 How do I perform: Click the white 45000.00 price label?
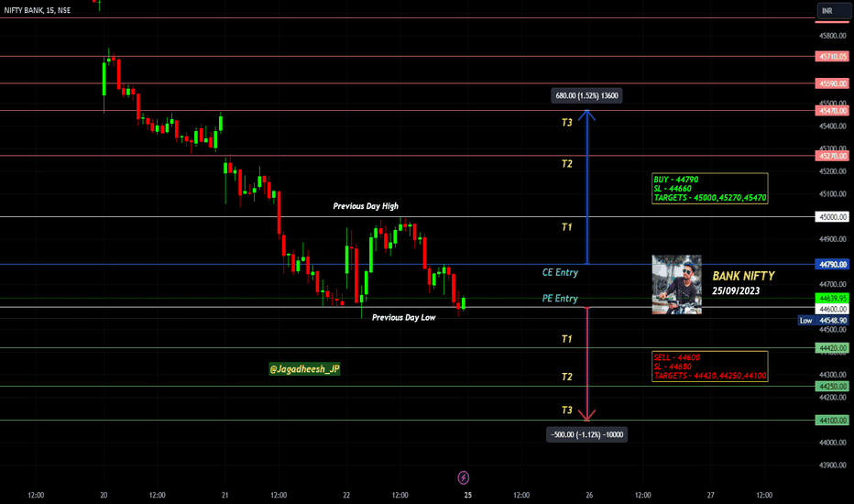point(832,217)
